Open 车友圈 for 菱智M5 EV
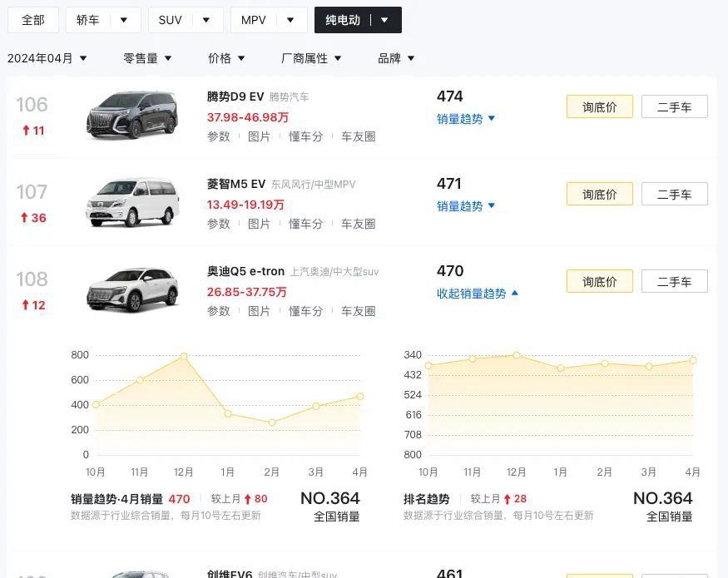This screenshot has height=578, width=728. click(x=359, y=224)
